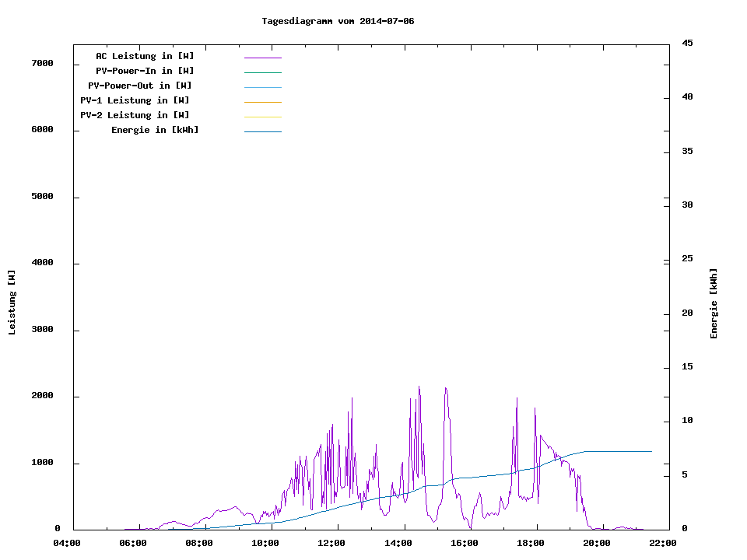Viewport: 747px width, 560px height.
Task: Select the PV-Power-In in [W] legend entry
Action: (x=150, y=71)
